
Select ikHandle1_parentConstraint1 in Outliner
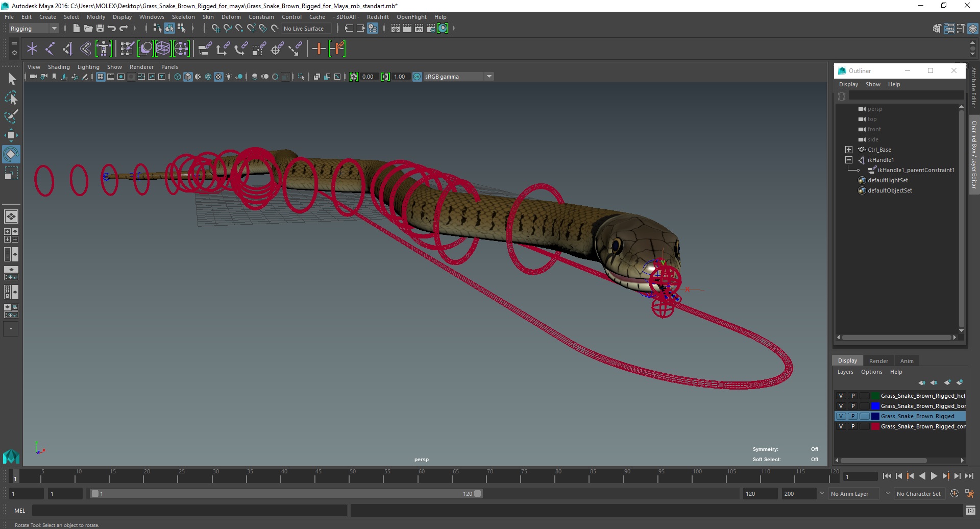pyautogui.click(x=916, y=170)
